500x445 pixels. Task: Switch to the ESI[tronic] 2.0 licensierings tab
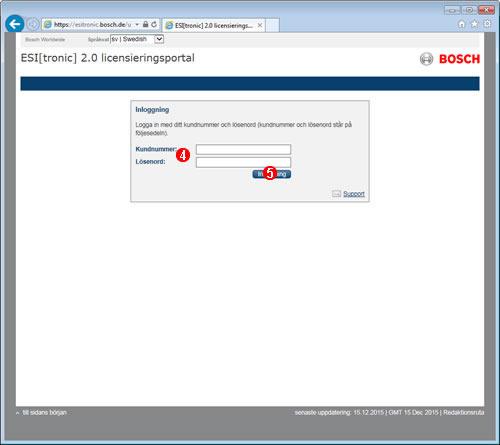pos(213,25)
